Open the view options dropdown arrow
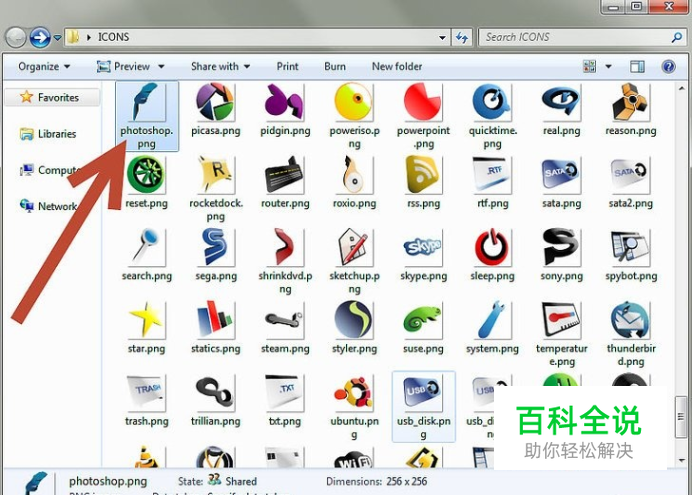The image size is (692, 495). [608, 67]
